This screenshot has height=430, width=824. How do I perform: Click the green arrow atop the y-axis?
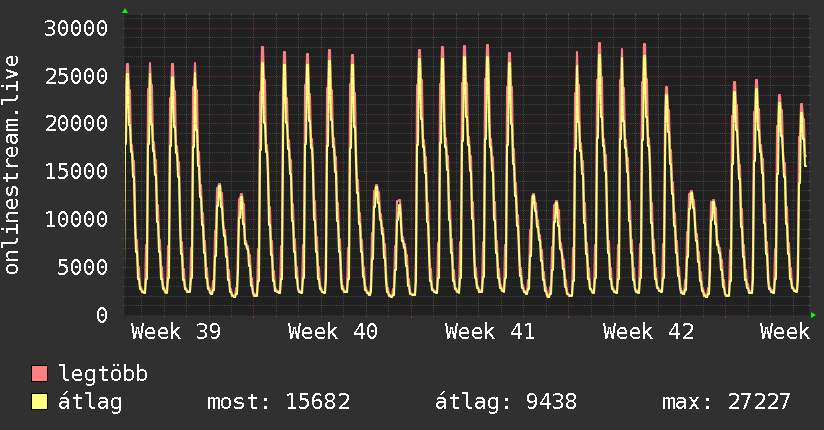tap(125, 11)
